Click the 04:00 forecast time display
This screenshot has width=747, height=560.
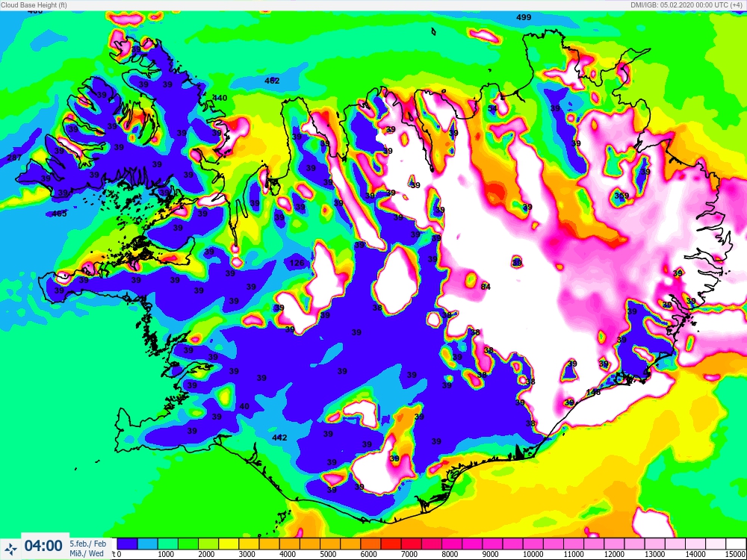[43, 546]
